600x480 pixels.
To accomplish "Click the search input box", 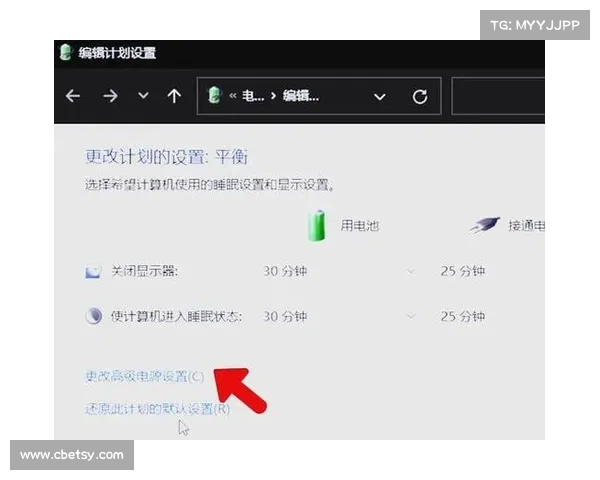I will (498, 96).
